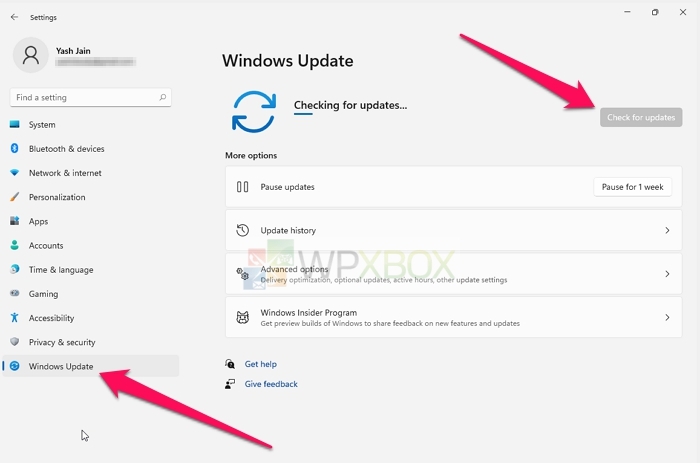Click Pause for 1 week button

(632, 187)
